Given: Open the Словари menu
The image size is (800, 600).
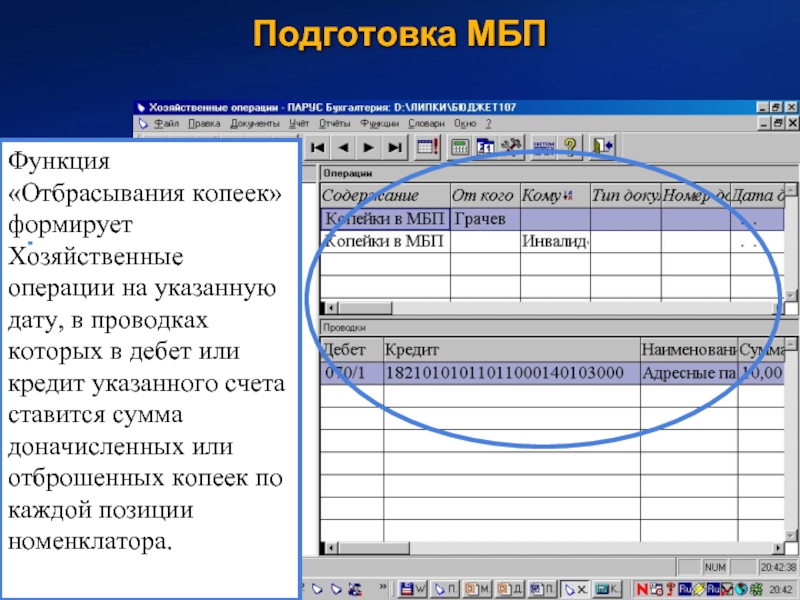Looking at the screenshot, I should tap(427, 124).
